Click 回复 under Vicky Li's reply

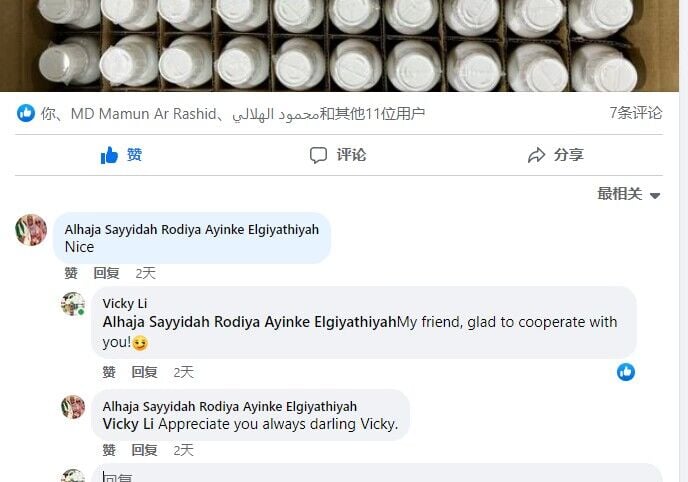pos(144,372)
